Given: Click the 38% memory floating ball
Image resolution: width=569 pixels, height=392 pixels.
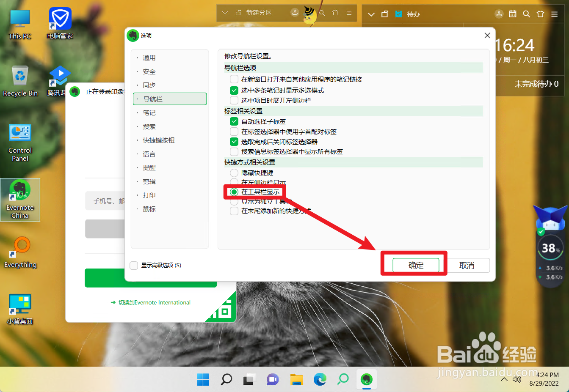Looking at the screenshot, I should point(550,248).
